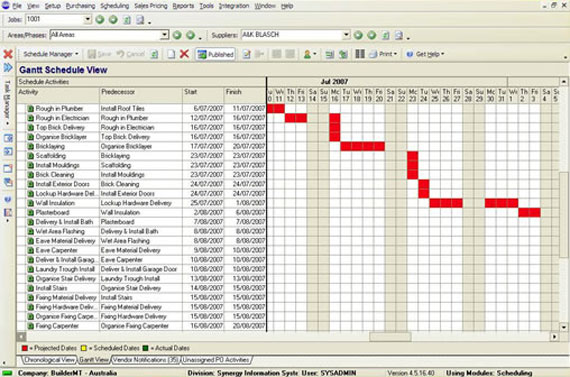Screen dimensions: 570x377
Task: Click the edit note icon after Published
Action: 246,54
